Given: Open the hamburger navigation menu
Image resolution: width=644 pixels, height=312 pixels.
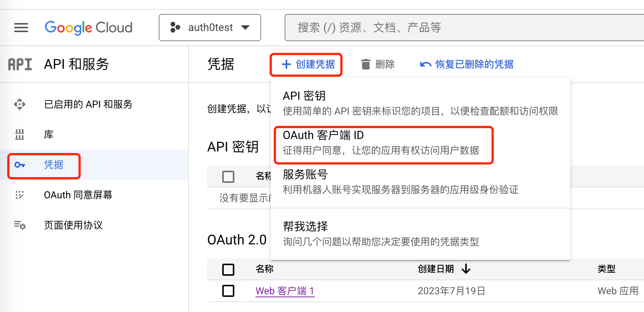Looking at the screenshot, I should (x=21, y=28).
